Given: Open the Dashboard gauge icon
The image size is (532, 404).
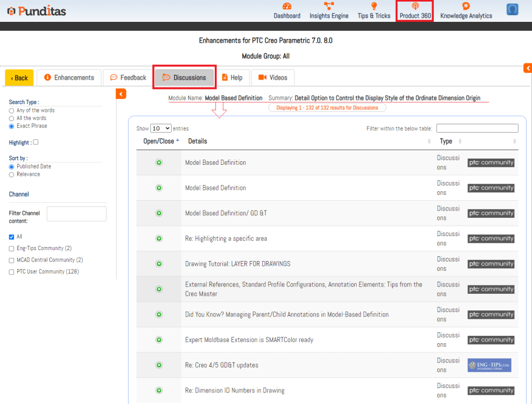Looking at the screenshot, I should tap(287, 6).
